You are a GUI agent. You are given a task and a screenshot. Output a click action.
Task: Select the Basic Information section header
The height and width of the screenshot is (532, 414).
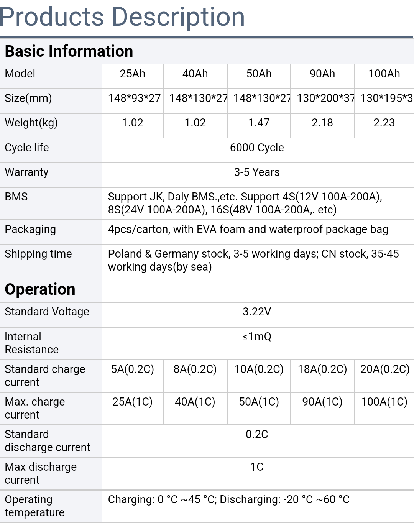pos(69,51)
